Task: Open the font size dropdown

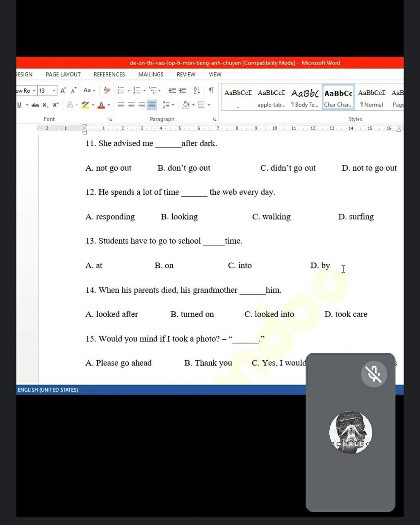Action: coord(54,91)
